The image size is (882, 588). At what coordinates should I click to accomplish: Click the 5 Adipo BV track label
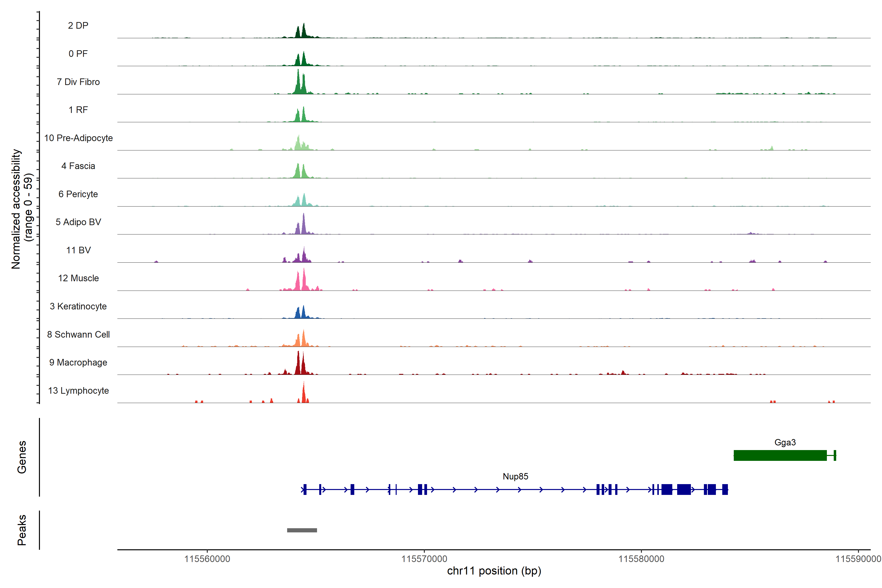click(x=78, y=222)
